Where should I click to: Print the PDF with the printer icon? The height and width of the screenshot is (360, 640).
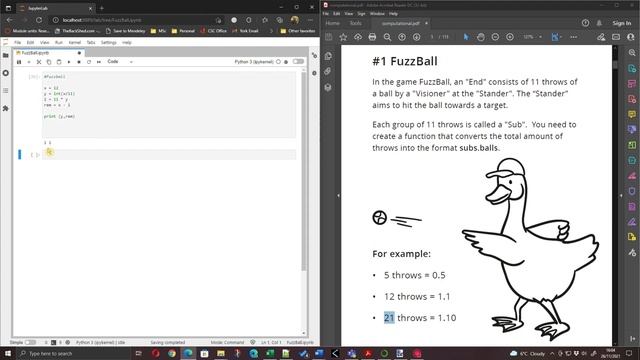(372, 37)
